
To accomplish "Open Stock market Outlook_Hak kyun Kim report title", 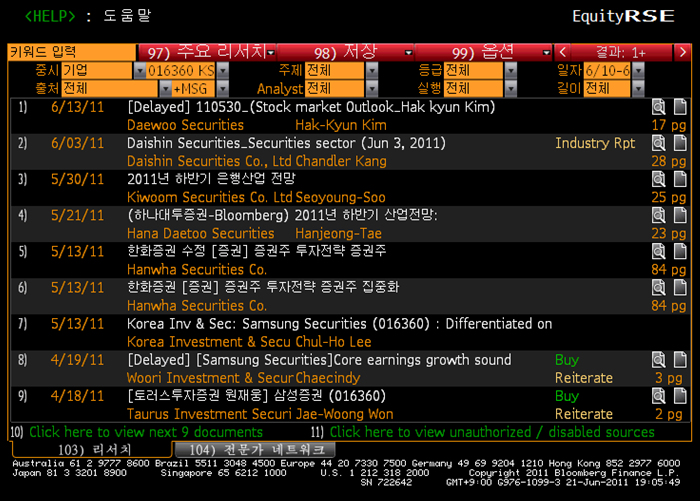I will (311, 107).
